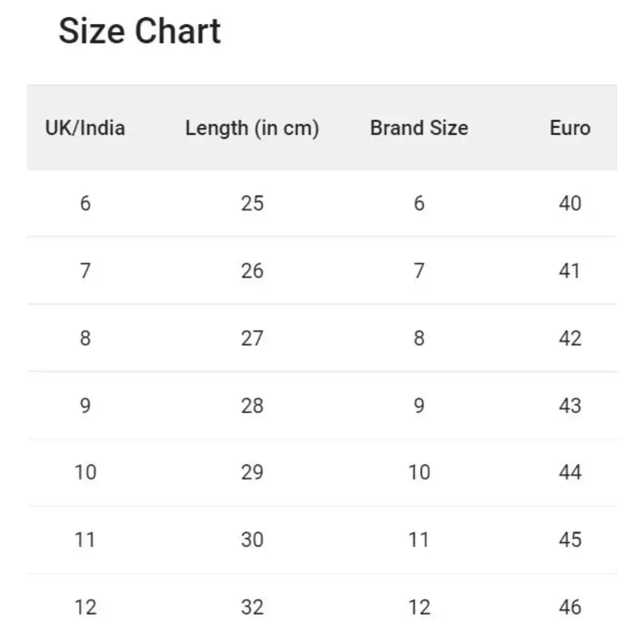Click the 26 cm length value
Viewport: 644px width, 644px height.
pos(252,271)
